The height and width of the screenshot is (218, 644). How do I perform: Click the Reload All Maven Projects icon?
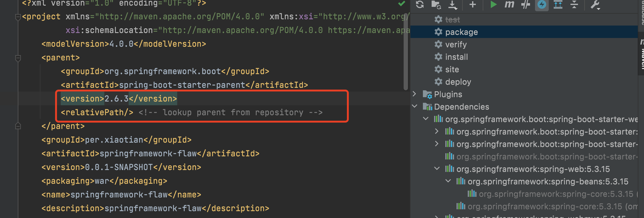(420, 4)
